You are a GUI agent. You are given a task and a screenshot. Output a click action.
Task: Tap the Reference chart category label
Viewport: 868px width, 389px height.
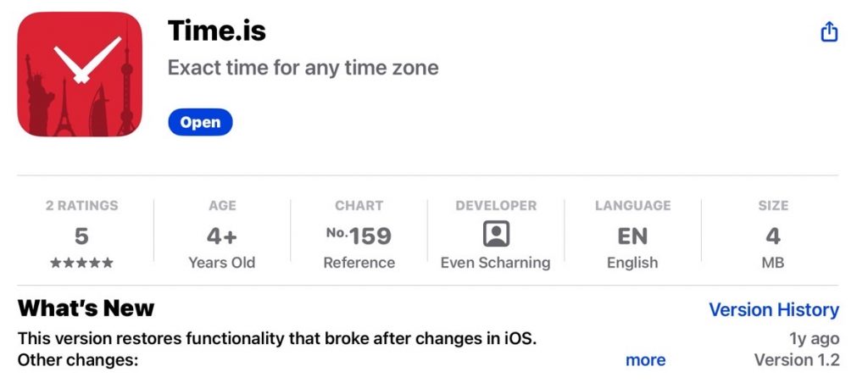point(359,263)
